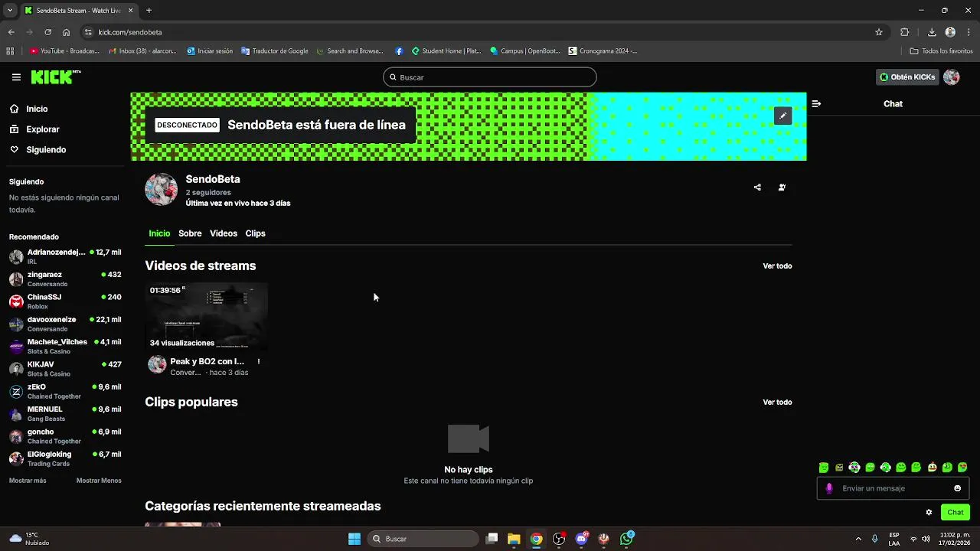This screenshot has width=980, height=551.
Task: Open the video options three-dot menu
Action: coord(259,361)
